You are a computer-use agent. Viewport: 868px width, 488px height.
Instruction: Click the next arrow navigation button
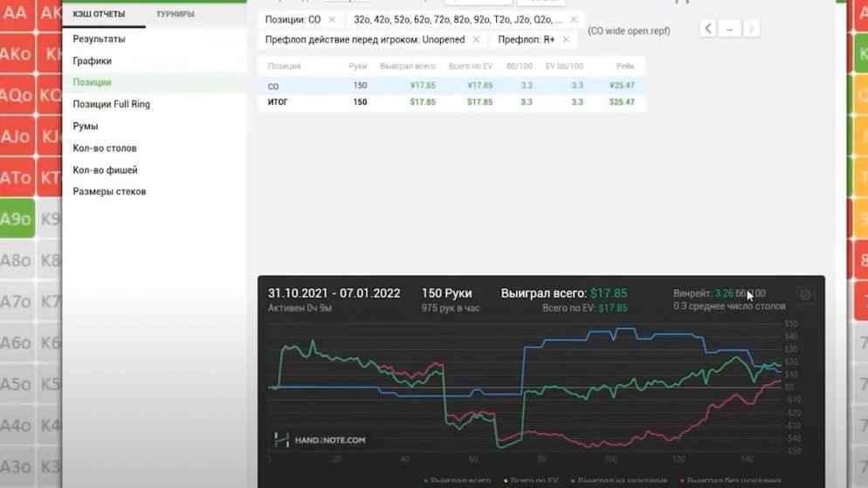point(750,29)
